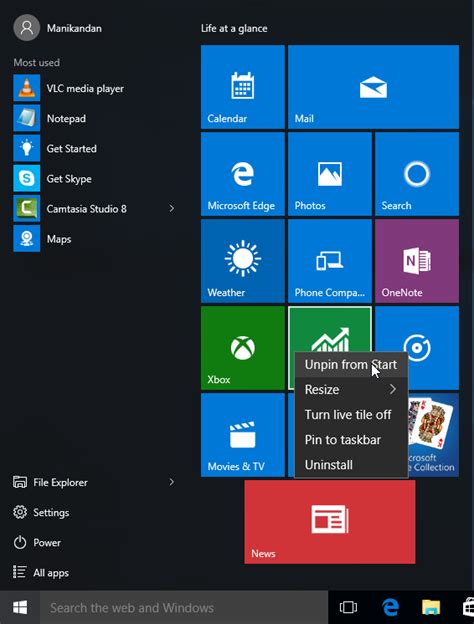Open the Movies & TV tile
Screen dimensions: 474x624
tap(243, 435)
